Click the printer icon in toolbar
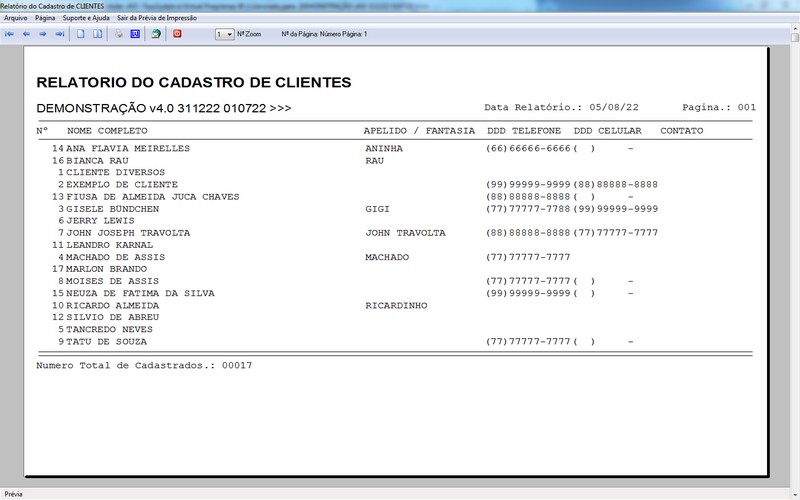Viewport: 800px width, 500px height. click(118, 34)
